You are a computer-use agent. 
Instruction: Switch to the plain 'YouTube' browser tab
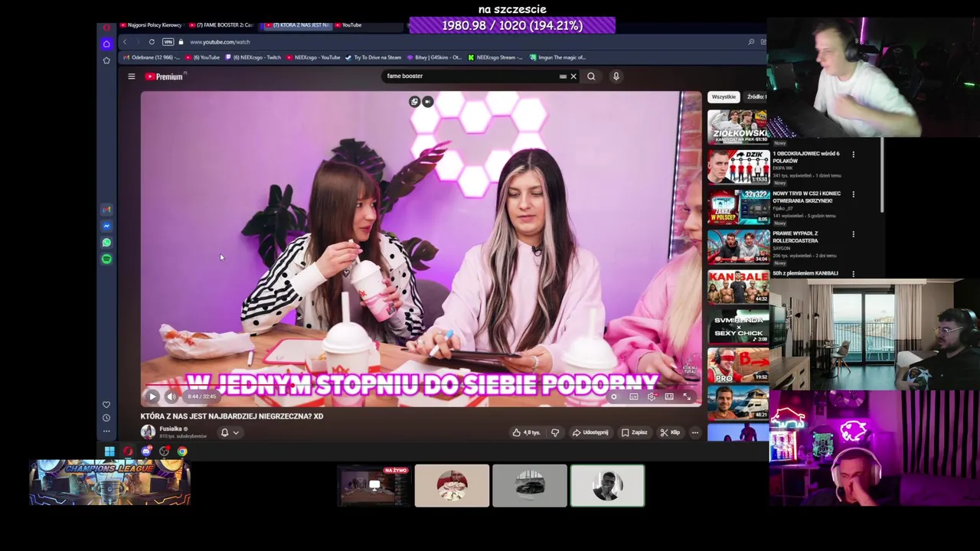(x=347, y=25)
